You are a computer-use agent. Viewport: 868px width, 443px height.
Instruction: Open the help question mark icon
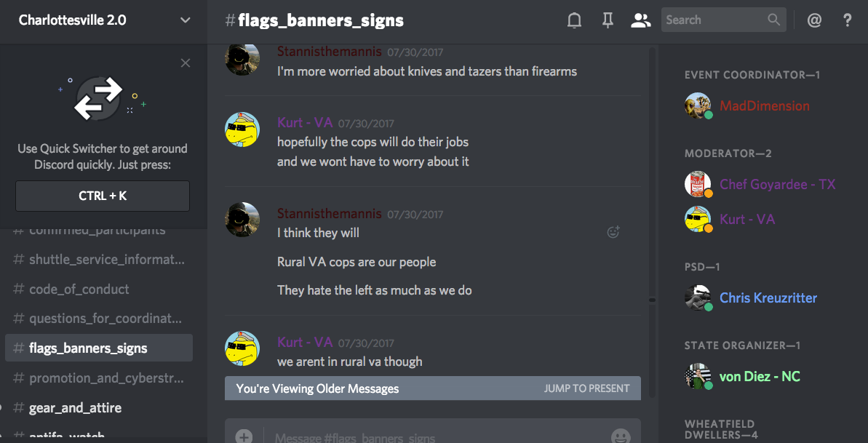click(x=847, y=20)
